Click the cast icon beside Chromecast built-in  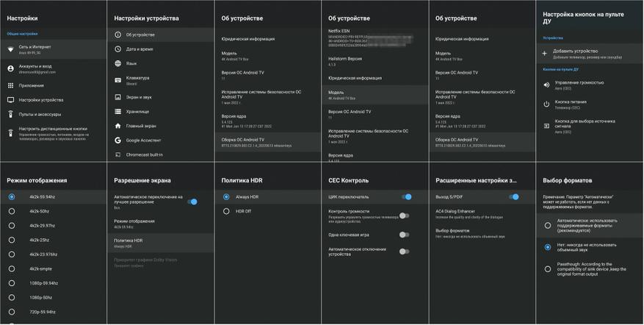[x=118, y=154]
